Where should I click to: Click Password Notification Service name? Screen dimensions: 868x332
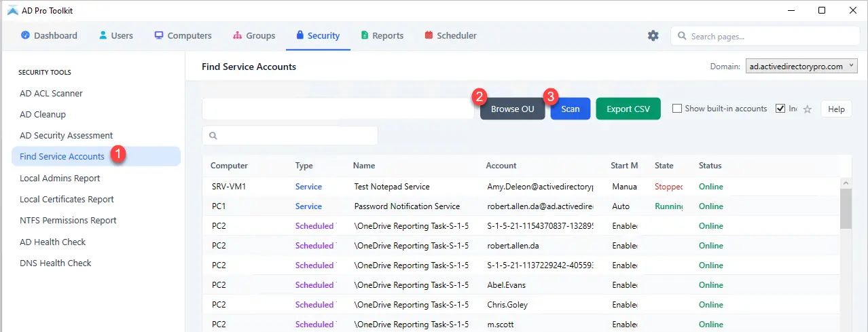pos(407,206)
